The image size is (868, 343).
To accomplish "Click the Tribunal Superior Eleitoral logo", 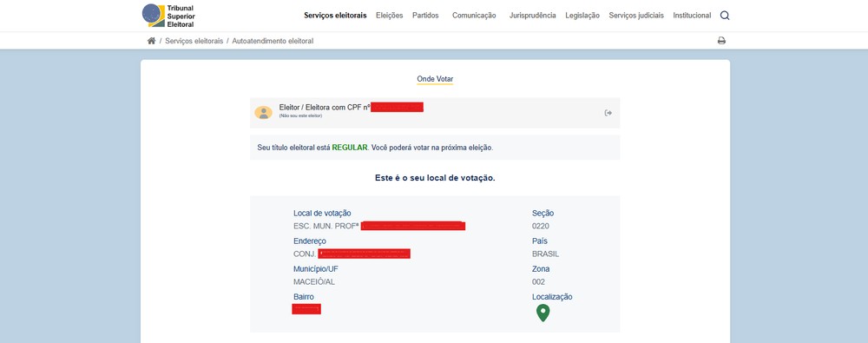I will (169, 16).
